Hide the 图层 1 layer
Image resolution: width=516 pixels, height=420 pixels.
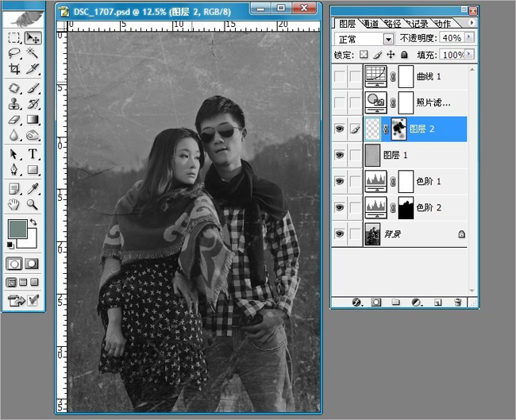click(340, 155)
